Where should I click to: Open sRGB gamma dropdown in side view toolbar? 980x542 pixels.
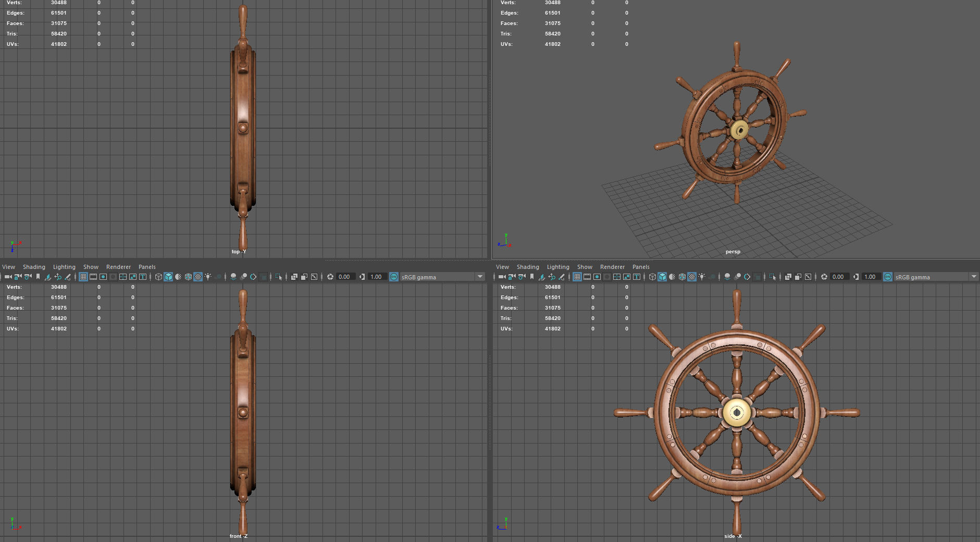[x=936, y=277]
